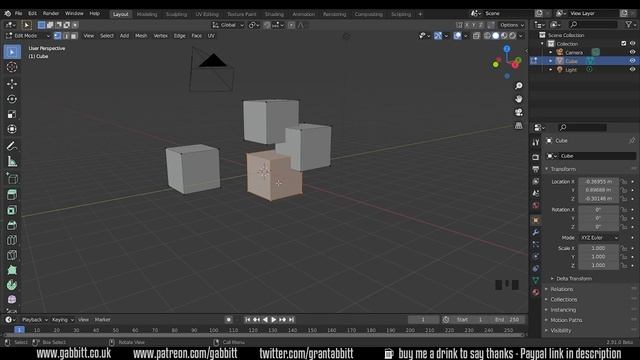Open the Modifiers wrench tab
The height and width of the screenshot is (360, 640).
[x=536, y=232]
